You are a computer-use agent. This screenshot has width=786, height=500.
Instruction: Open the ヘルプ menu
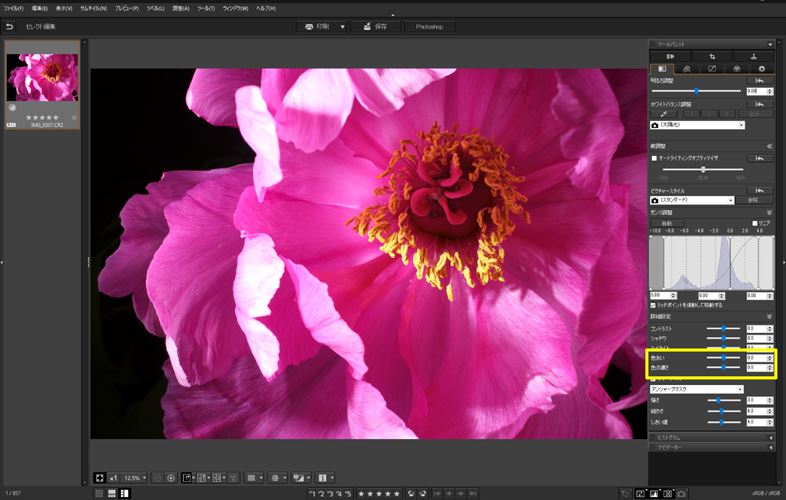coord(266,9)
